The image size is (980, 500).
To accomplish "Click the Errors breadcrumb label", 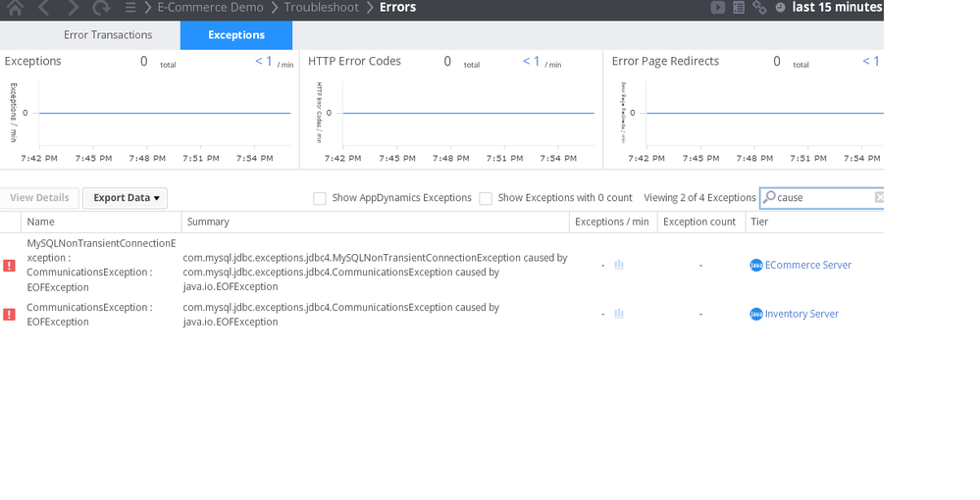I will point(397,8).
